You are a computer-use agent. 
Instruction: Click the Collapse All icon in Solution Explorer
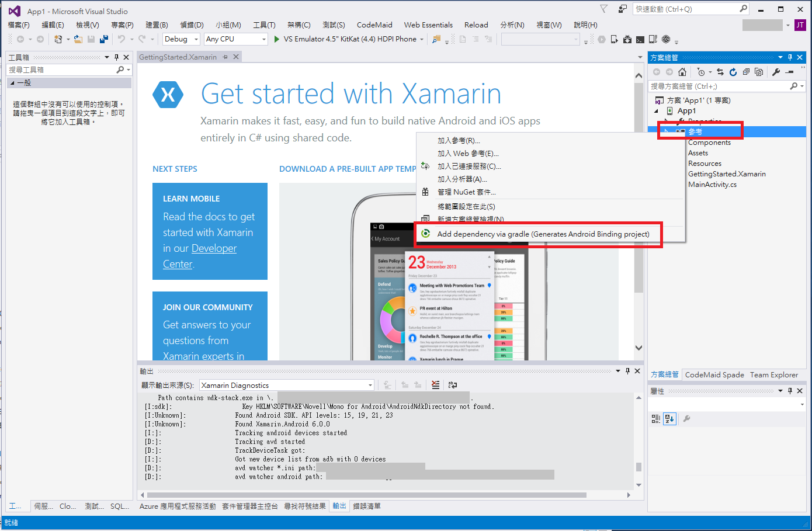(x=746, y=72)
